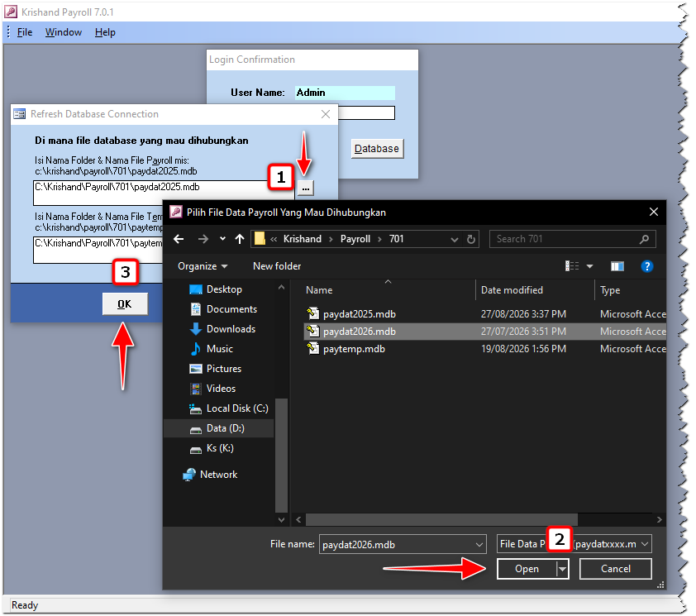
Task: Click OK in Refresh Database Connection
Action: click(125, 304)
